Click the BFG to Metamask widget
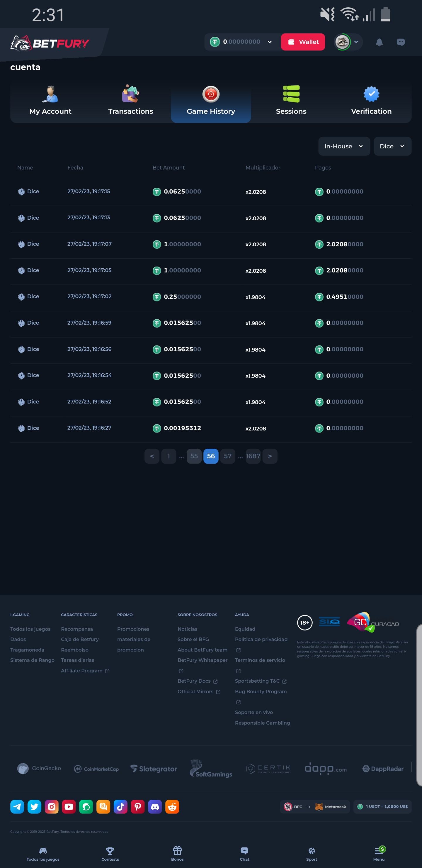 [x=314, y=807]
